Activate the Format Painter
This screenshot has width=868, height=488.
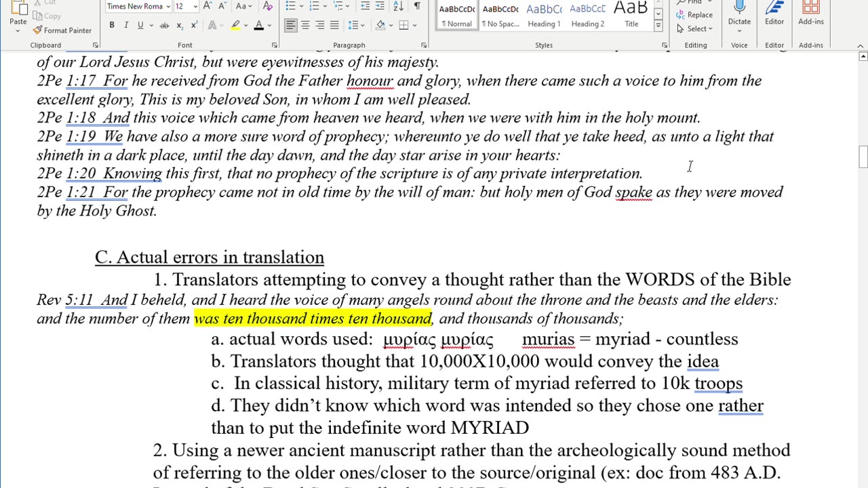coord(62,30)
